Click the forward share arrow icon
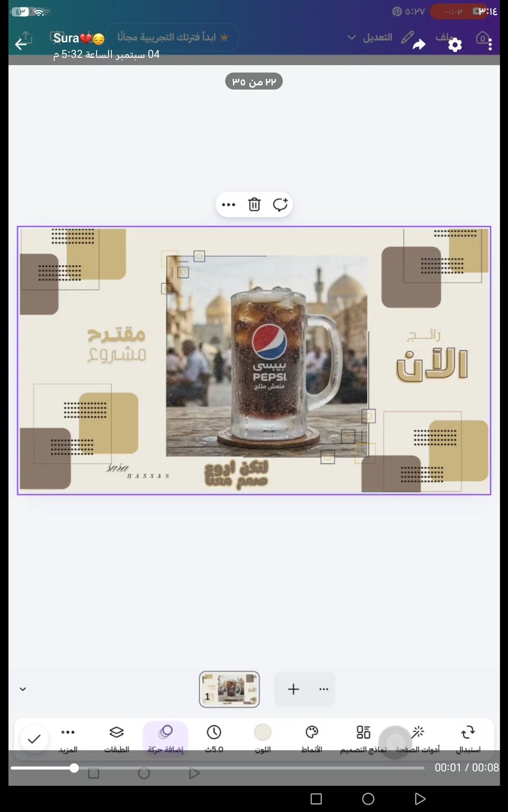 click(419, 45)
